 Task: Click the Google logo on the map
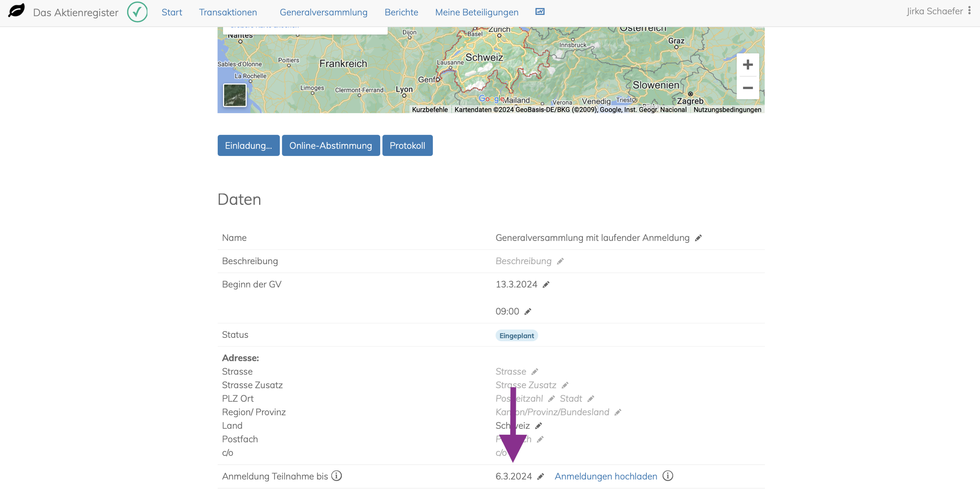pos(491,98)
